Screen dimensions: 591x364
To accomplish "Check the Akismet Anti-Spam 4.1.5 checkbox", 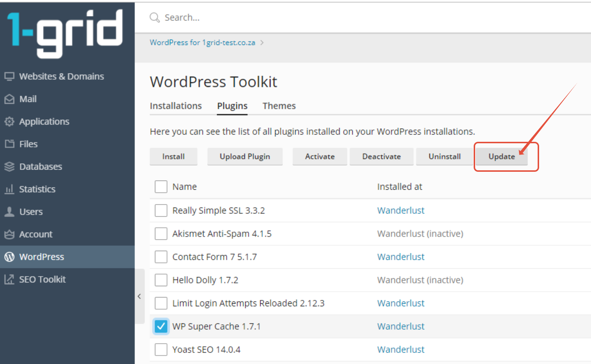I will [x=161, y=234].
